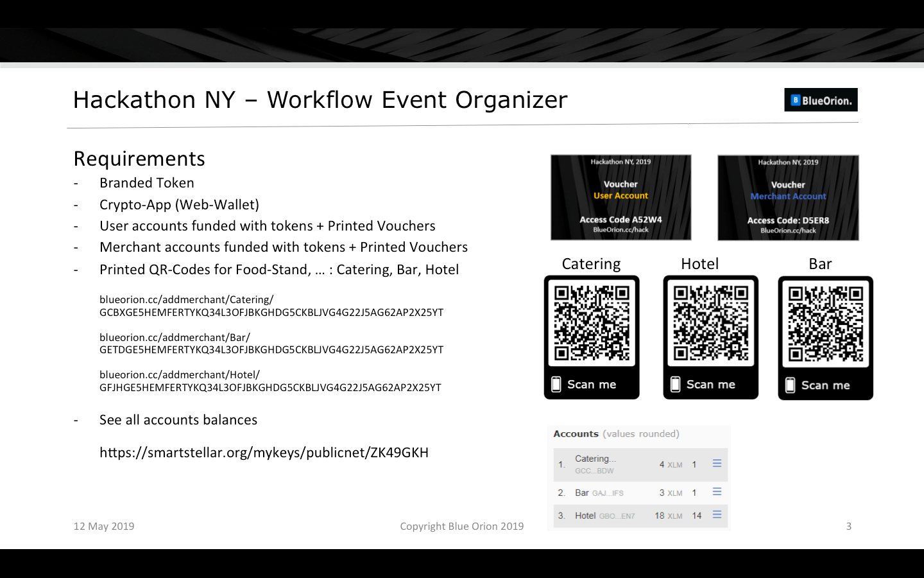
Task: Click the Requirements heading
Action: (x=139, y=159)
